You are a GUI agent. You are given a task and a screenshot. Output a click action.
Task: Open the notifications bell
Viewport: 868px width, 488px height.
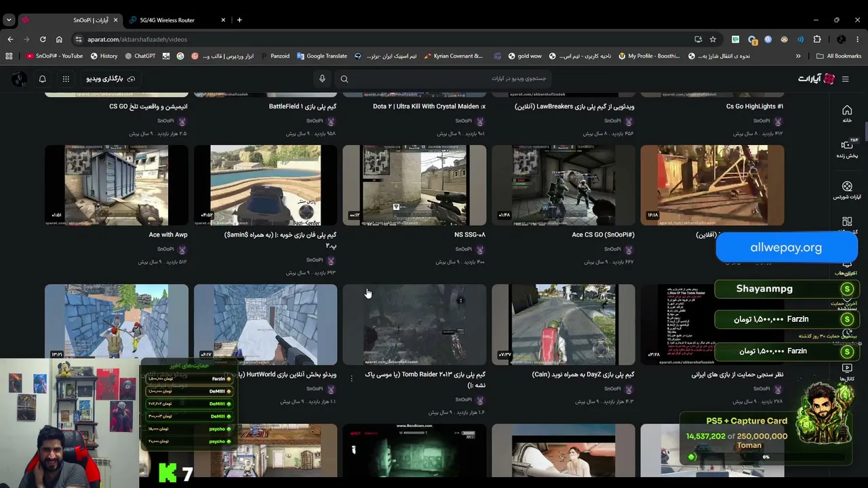pos(42,79)
